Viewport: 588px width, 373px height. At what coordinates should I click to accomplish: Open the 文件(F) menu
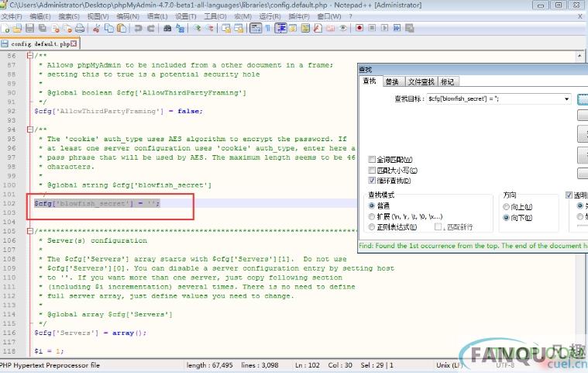[12, 16]
